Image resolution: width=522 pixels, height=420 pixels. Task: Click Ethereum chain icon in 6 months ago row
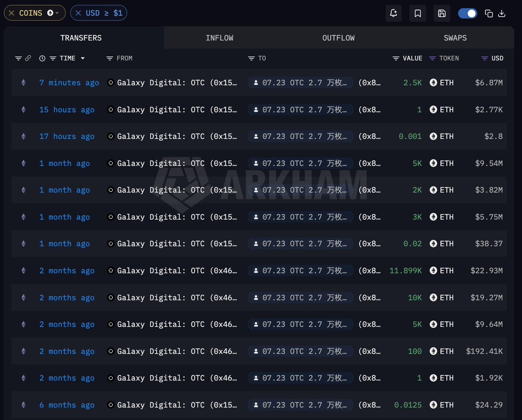[x=23, y=405]
